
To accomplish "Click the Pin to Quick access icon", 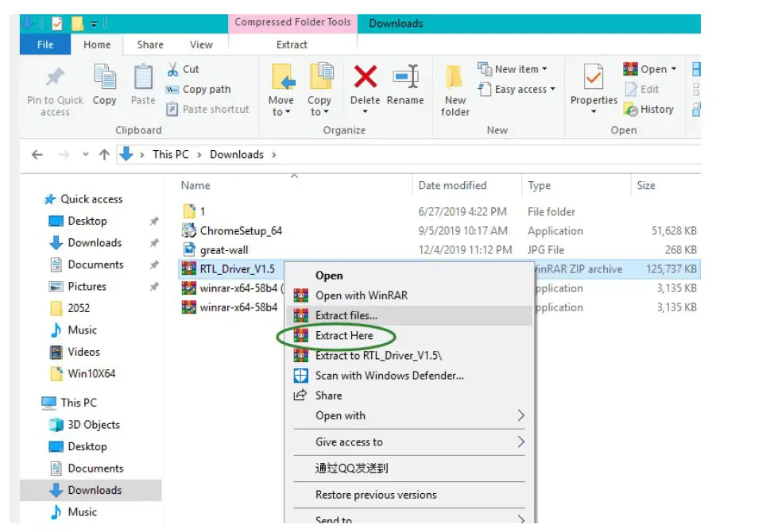I will [x=55, y=77].
